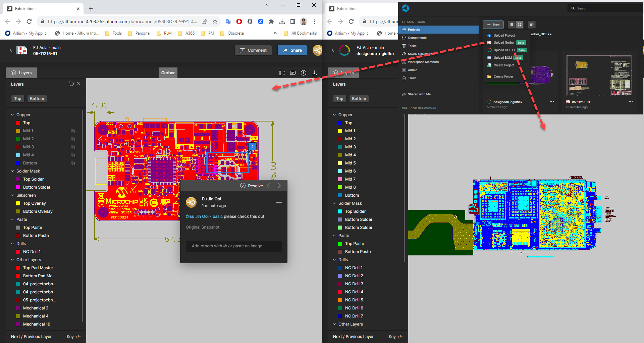Collapse the Silkscreen layer group
The height and width of the screenshot is (343, 644).
click(12, 195)
